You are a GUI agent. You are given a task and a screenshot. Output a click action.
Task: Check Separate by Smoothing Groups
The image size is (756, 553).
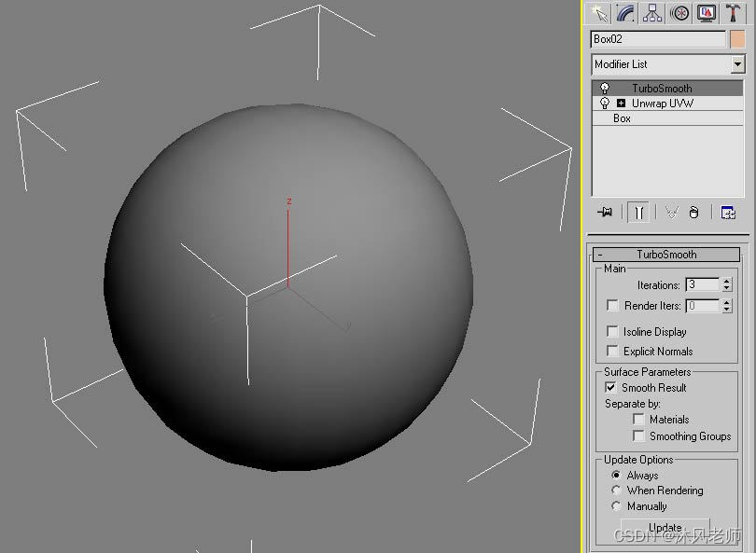[x=638, y=435]
